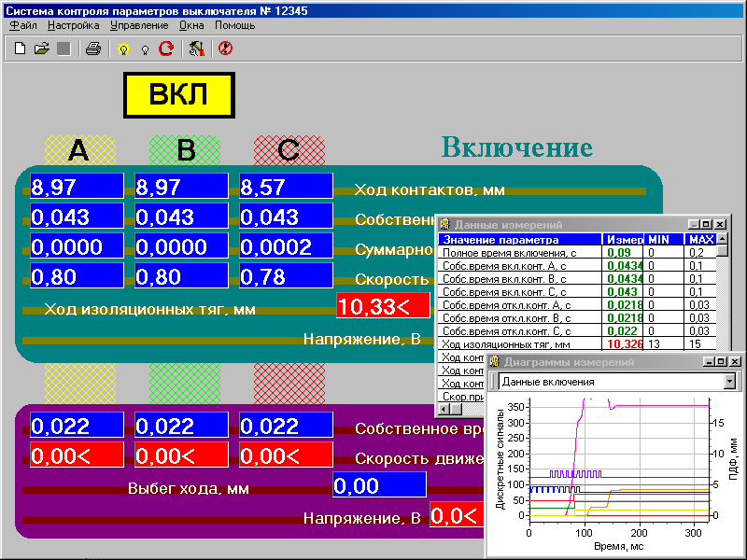Click the green 0,09 measured value cell
Image resolution: width=747 pixels, height=560 pixels.
(x=623, y=252)
